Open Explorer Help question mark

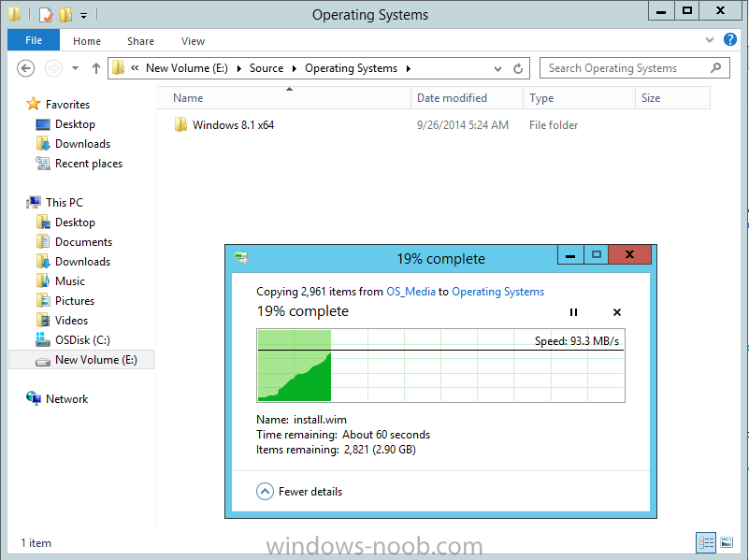[x=730, y=39]
